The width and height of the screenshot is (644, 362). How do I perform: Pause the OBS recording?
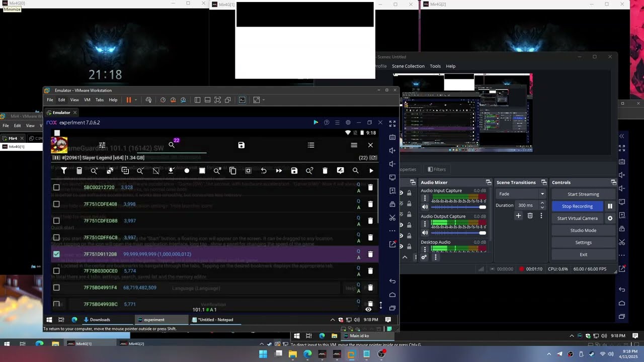pos(610,206)
